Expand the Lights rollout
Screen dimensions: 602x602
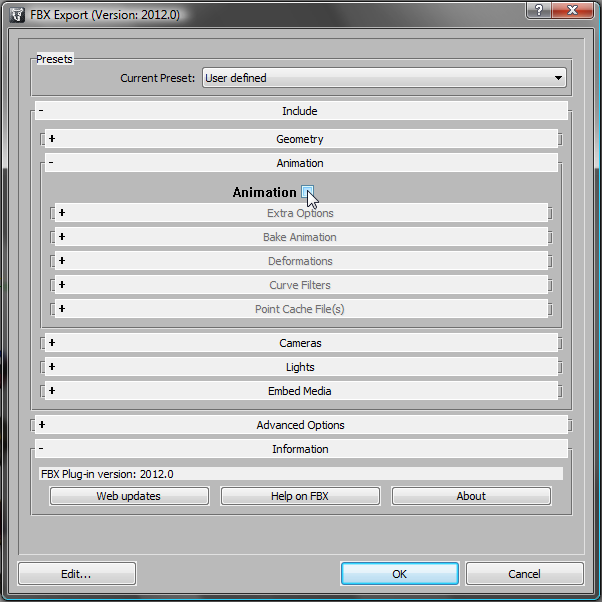click(301, 367)
